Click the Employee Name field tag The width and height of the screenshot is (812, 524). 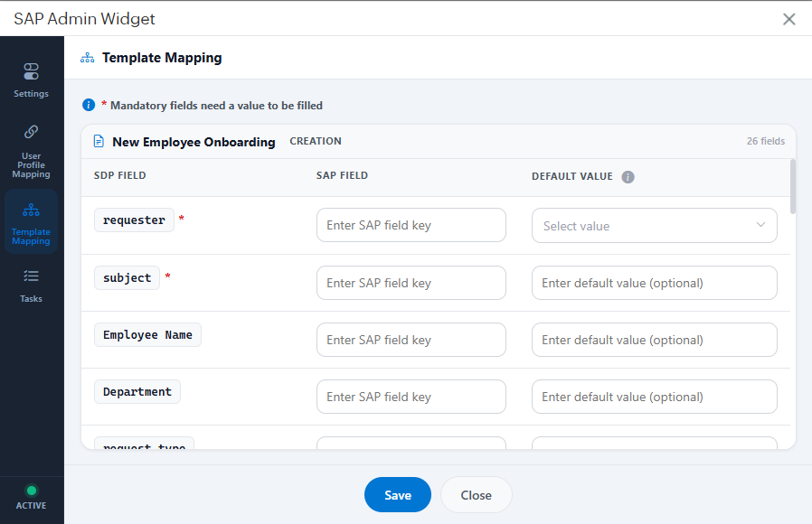pos(147,334)
